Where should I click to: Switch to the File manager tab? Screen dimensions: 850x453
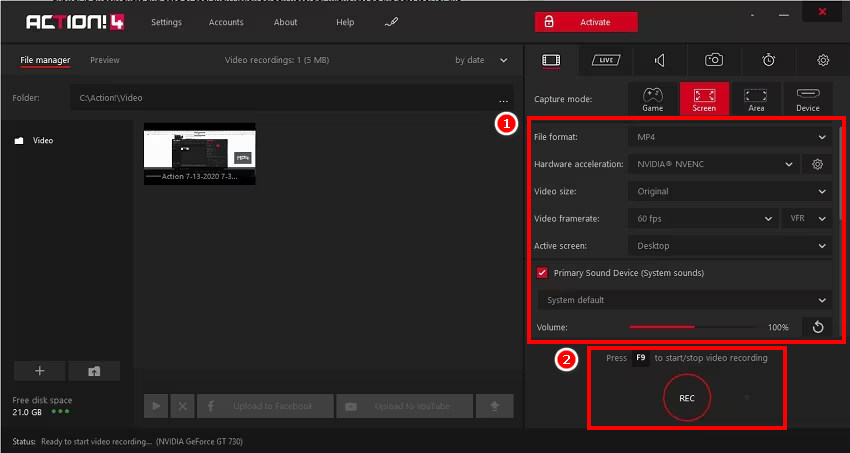click(45, 60)
